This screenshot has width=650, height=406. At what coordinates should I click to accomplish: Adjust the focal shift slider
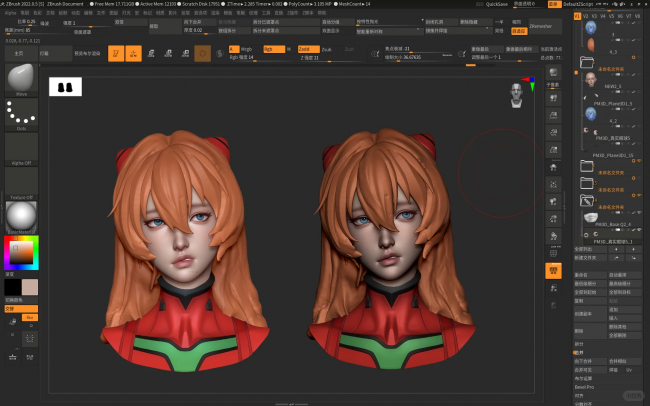tap(419, 49)
